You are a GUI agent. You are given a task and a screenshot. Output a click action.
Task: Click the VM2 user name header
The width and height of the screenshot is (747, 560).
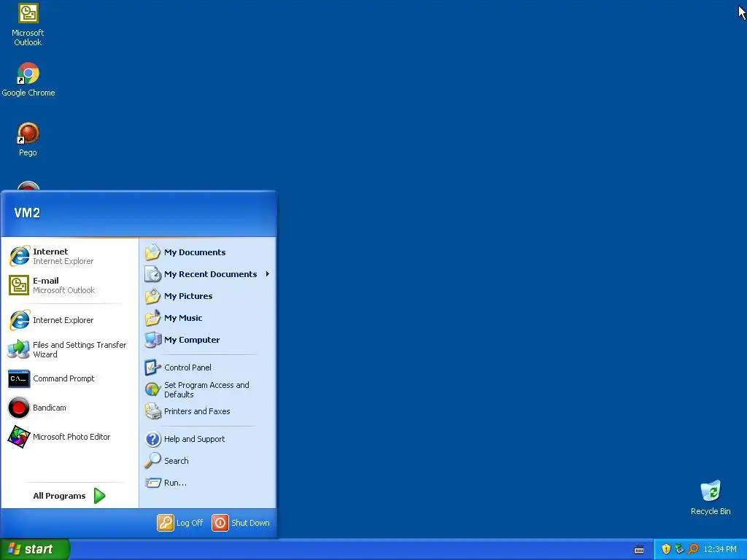27,213
